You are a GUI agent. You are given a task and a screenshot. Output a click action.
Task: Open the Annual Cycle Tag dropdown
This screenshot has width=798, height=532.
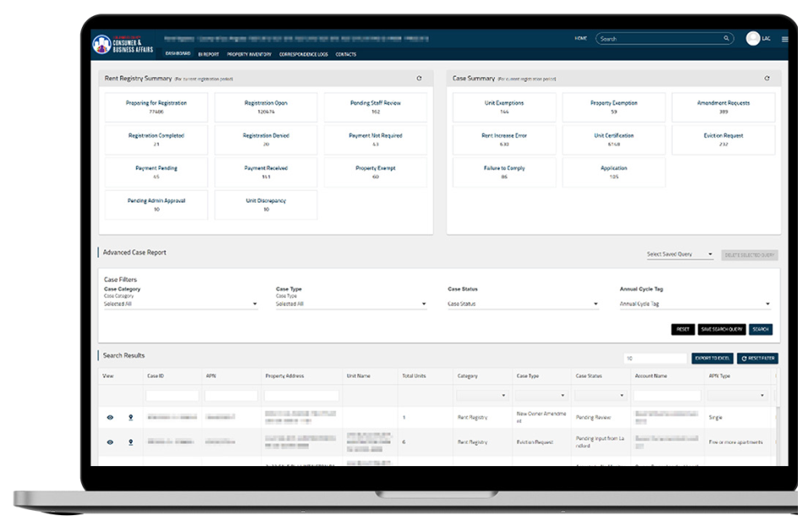(x=768, y=304)
